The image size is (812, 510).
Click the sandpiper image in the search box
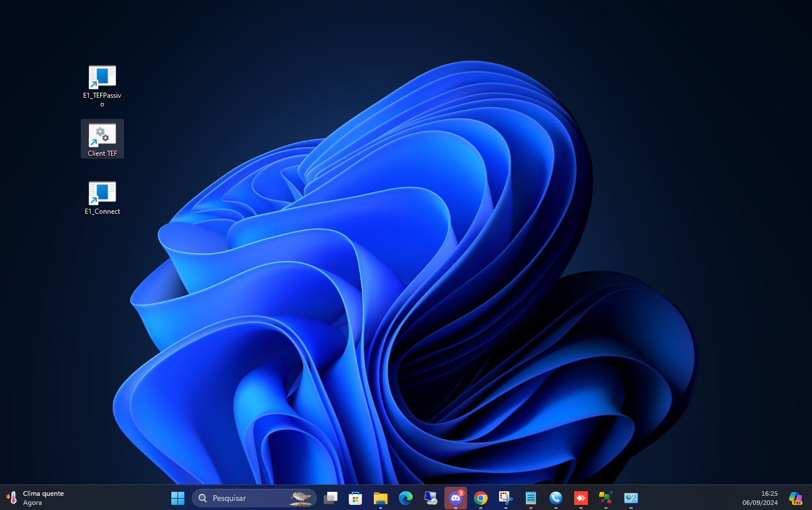click(300, 498)
